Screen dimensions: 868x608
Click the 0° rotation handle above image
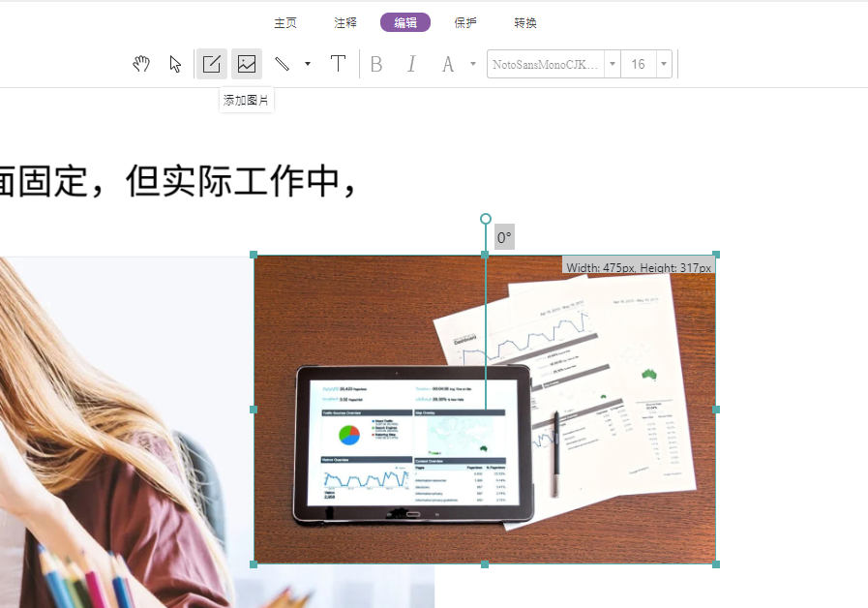click(x=485, y=220)
